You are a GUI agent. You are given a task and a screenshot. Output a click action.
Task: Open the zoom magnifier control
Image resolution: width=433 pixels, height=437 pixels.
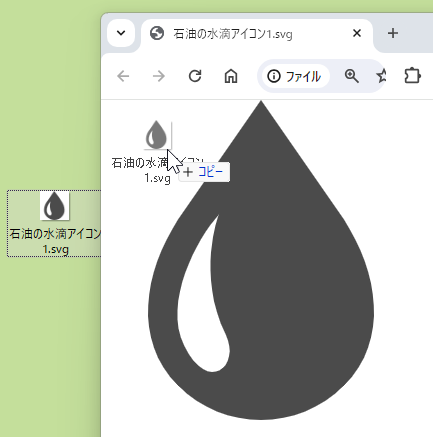351,76
